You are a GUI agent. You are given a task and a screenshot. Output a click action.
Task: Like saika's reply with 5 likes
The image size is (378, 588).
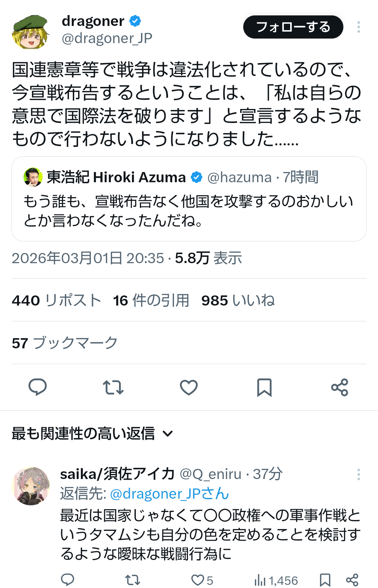click(x=202, y=580)
